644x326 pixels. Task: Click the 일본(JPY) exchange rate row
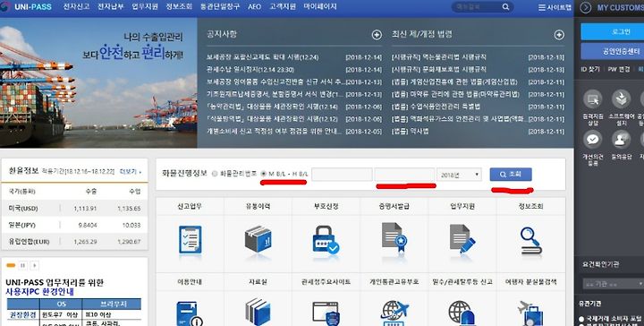[75, 225]
